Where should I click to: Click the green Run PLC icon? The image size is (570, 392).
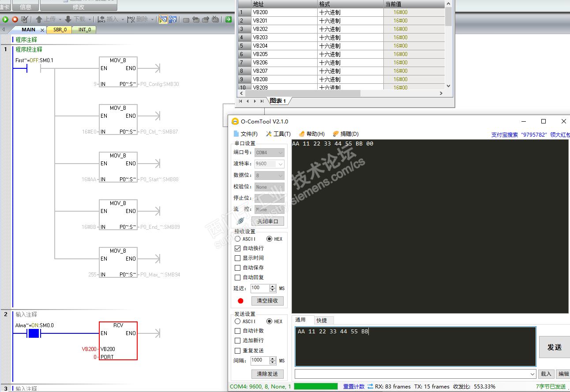click(x=5, y=19)
